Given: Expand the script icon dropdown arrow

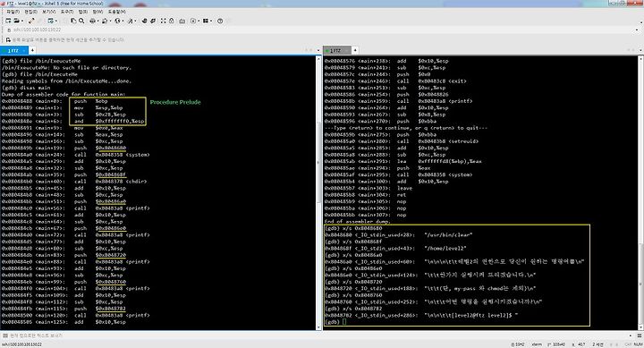Looking at the screenshot, I should pyautogui.click(x=199, y=21).
